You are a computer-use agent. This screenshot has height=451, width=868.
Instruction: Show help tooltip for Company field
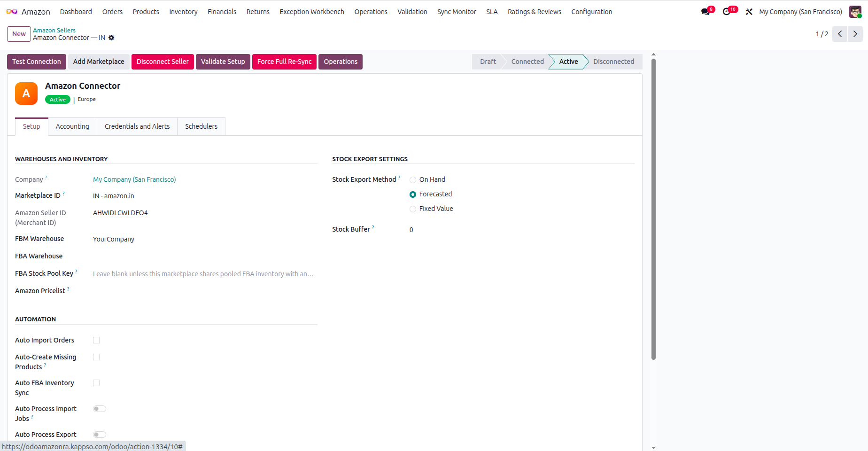coord(46,178)
